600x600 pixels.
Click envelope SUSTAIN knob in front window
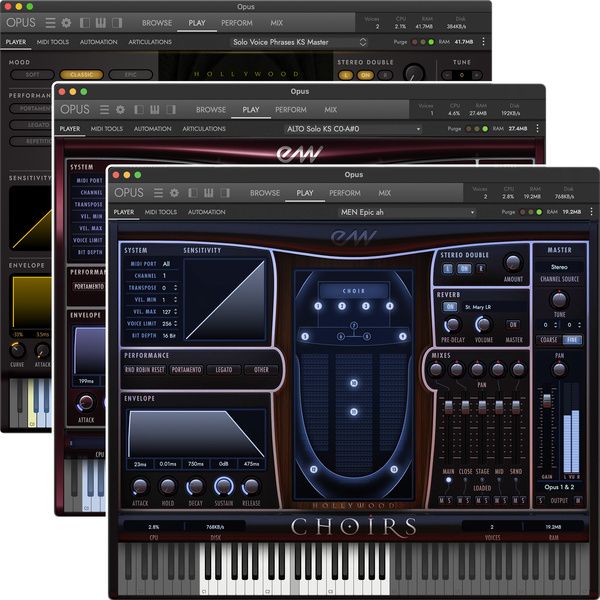click(223, 486)
